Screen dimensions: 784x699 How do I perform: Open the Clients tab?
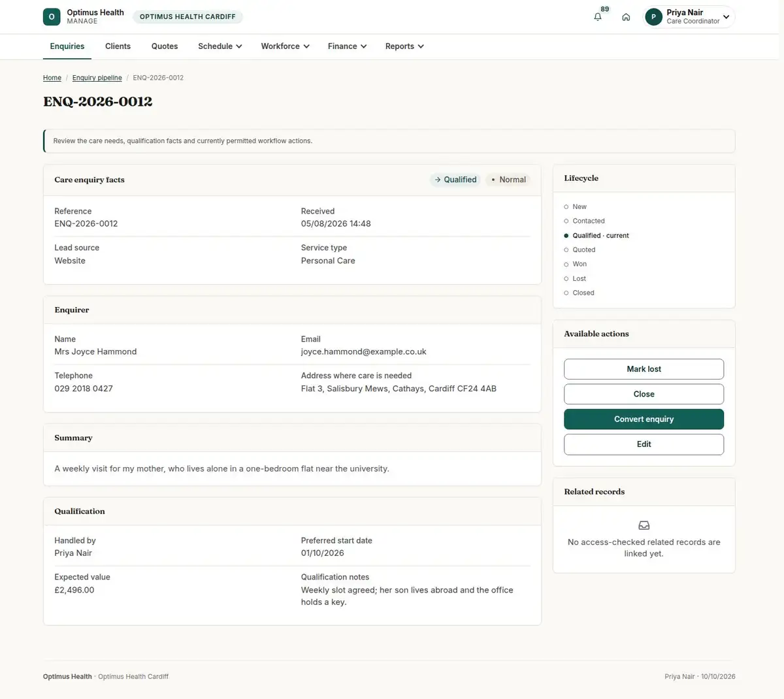(118, 46)
